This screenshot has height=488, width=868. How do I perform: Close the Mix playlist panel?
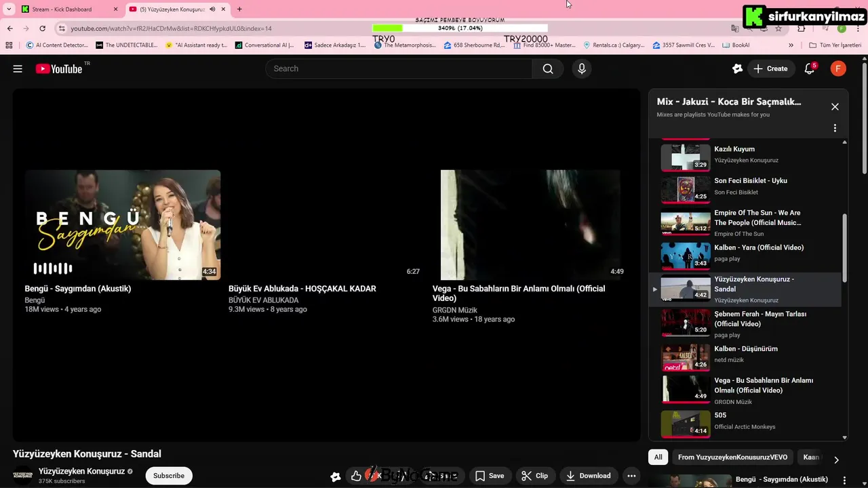pos(835,106)
